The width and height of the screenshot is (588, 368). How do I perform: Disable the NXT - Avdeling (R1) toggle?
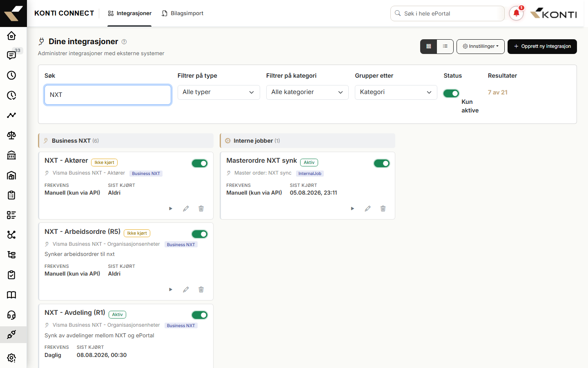(200, 315)
